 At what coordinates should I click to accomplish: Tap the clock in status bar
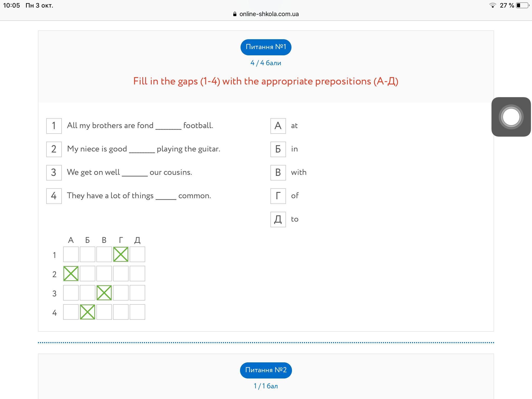pos(11,5)
